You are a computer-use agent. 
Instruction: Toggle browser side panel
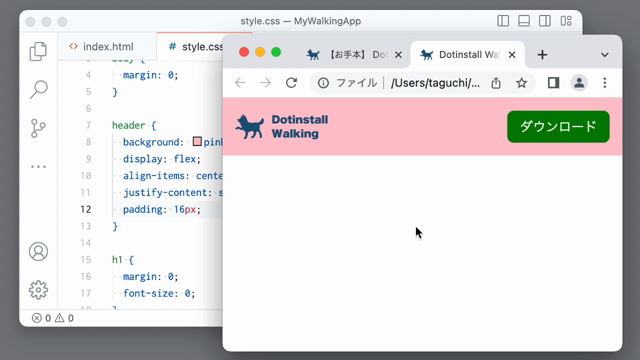coord(553,83)
